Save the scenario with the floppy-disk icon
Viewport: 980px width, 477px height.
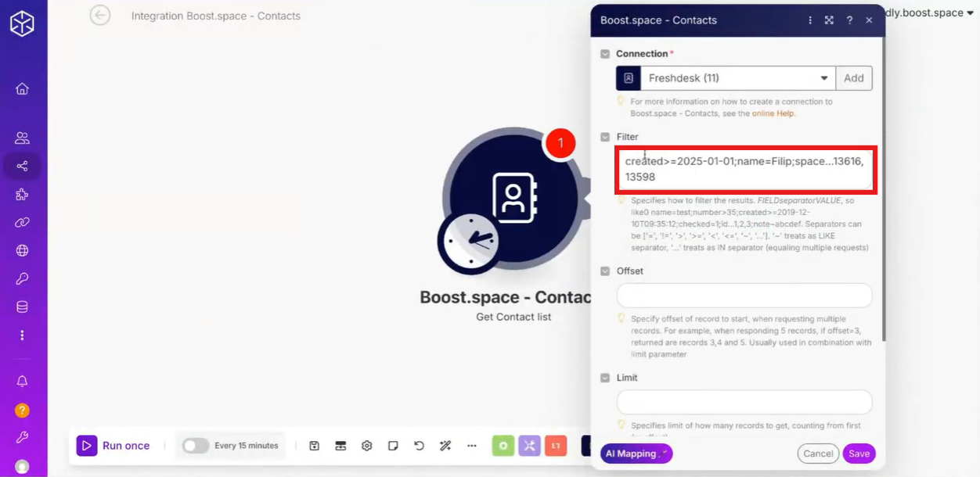point(314,446)
